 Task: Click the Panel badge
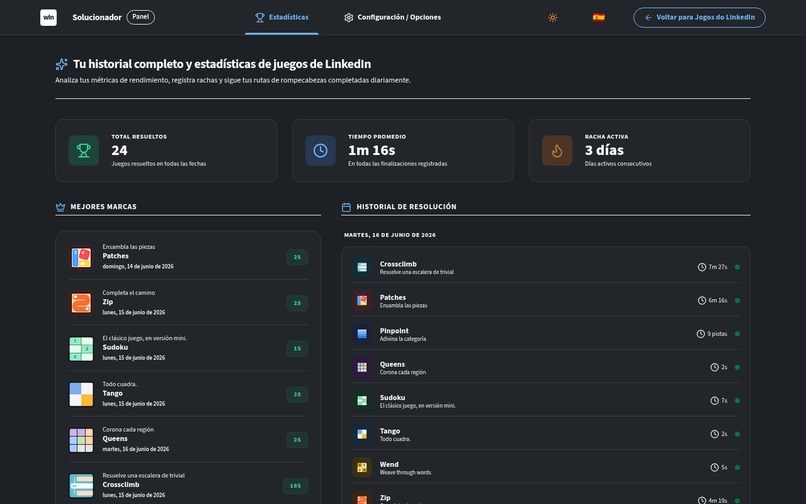140,17
